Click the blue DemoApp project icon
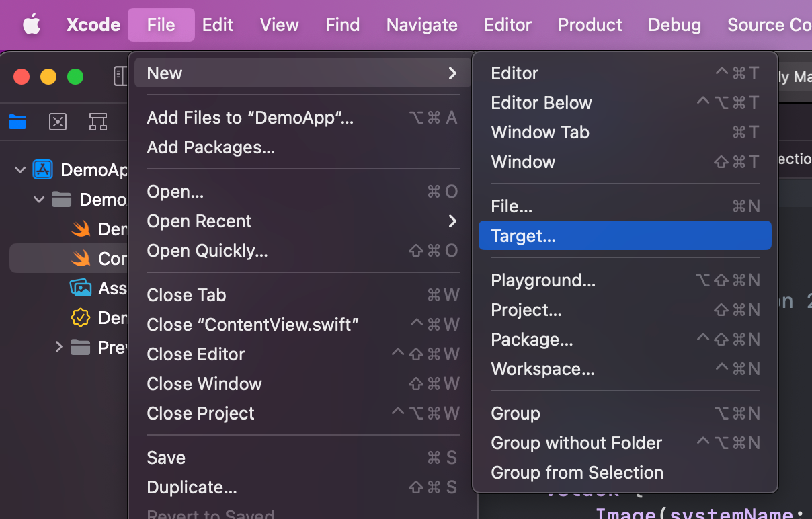 (x=42, y=169)
